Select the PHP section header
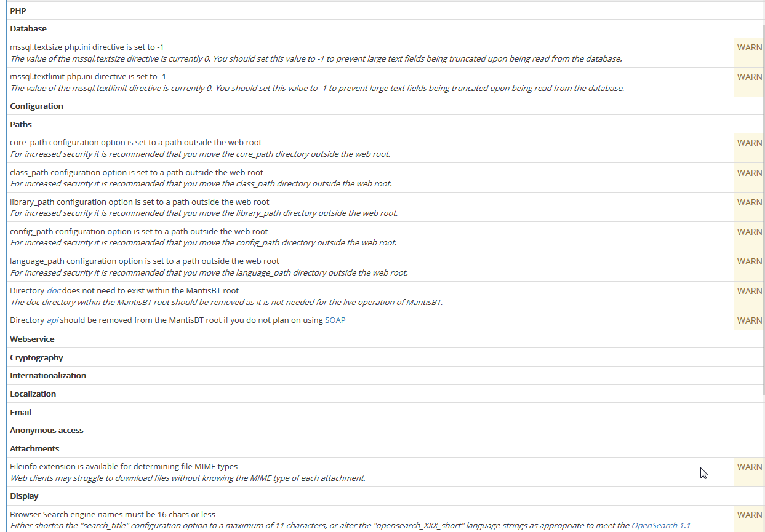765x532 pixels. point(18,10)
